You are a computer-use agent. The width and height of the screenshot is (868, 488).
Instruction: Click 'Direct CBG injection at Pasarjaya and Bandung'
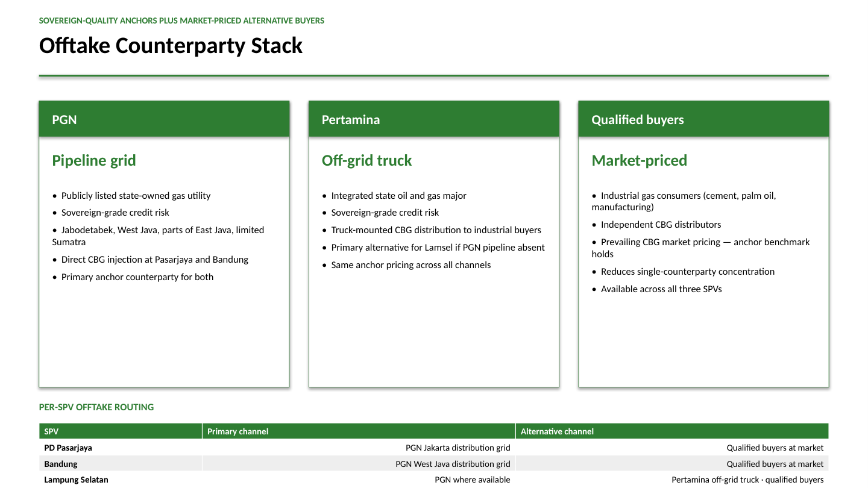[150, 260]
